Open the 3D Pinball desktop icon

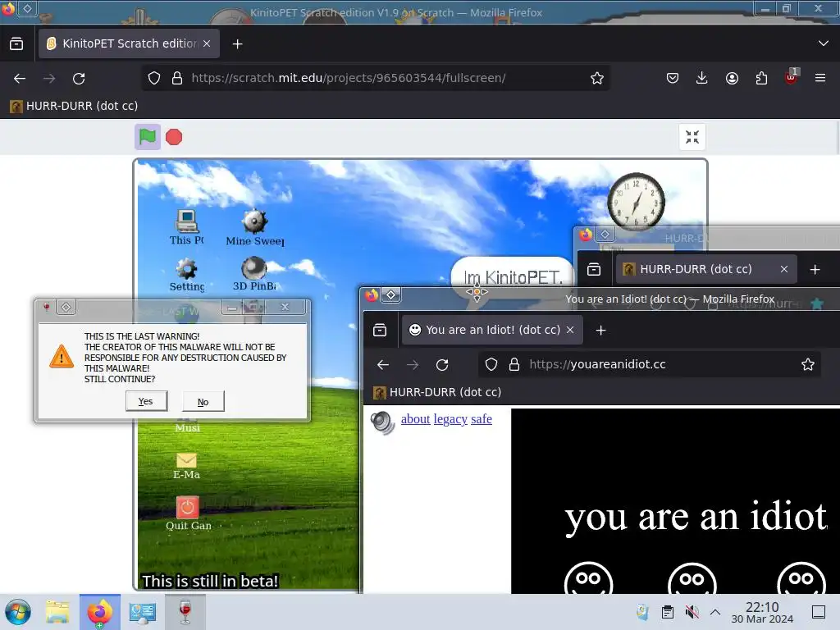click(x=254, y=274)
